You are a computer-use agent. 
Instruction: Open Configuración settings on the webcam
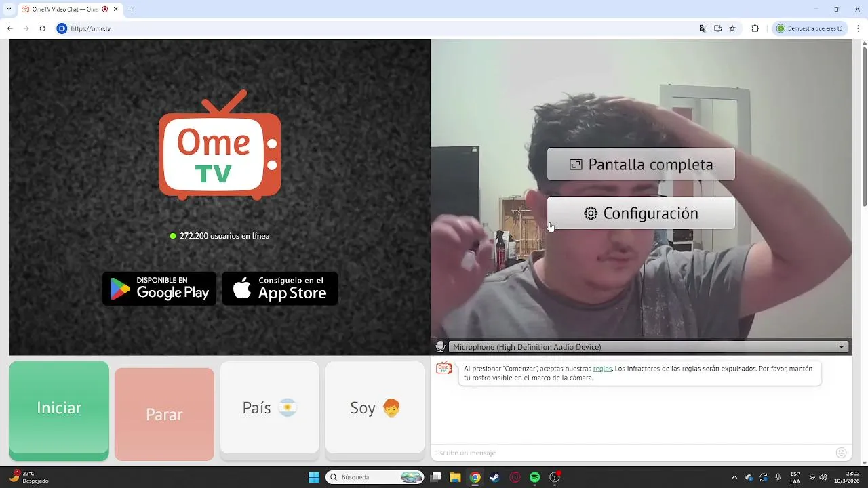(x=641, y=213)
